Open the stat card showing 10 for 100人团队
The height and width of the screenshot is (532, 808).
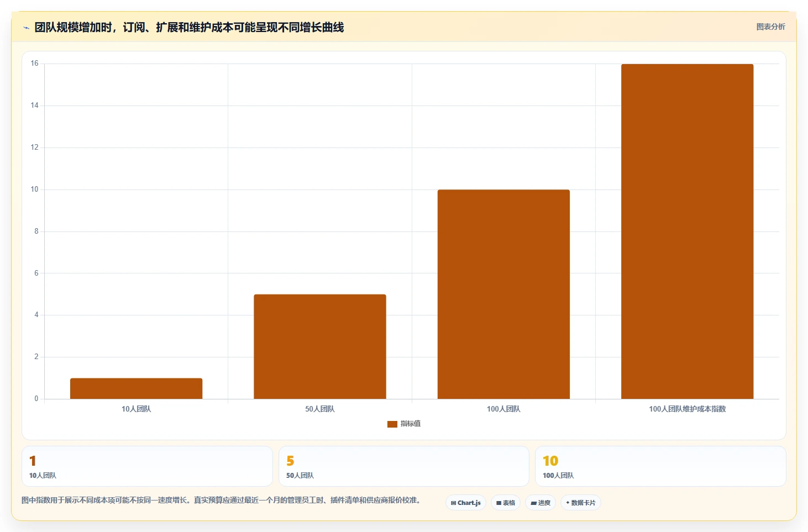click(660, 466)
